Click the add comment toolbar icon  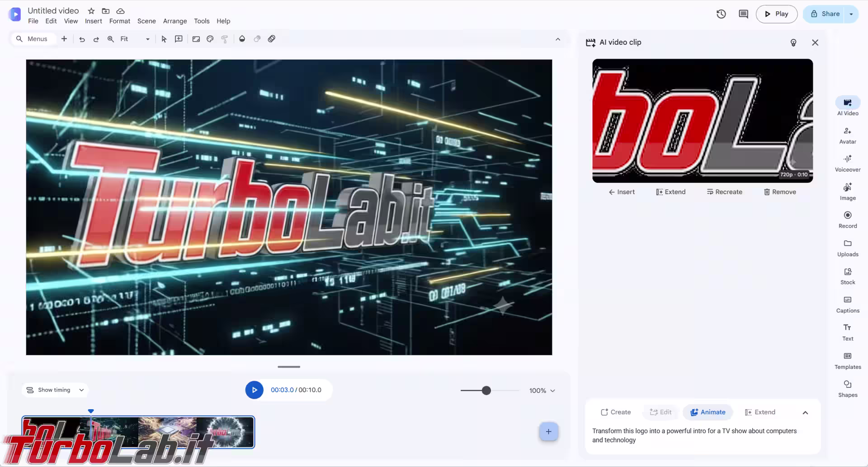179,39
